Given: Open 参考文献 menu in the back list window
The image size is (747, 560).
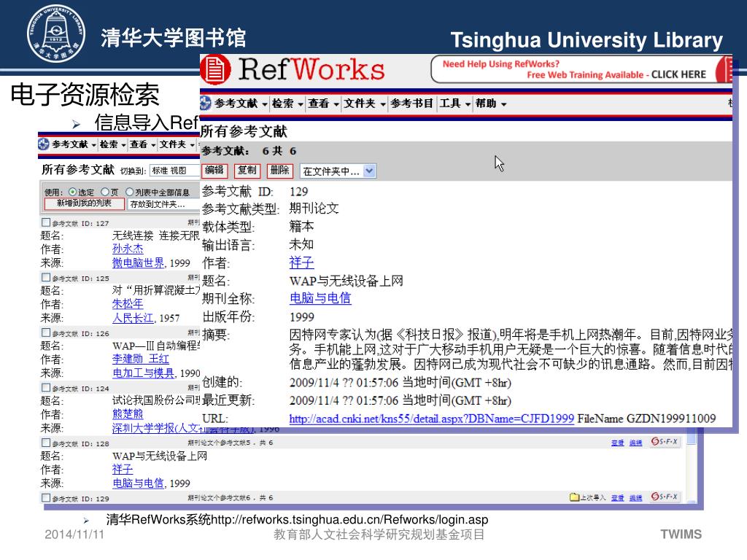Looking at the screenshot, I should point(74,144).
